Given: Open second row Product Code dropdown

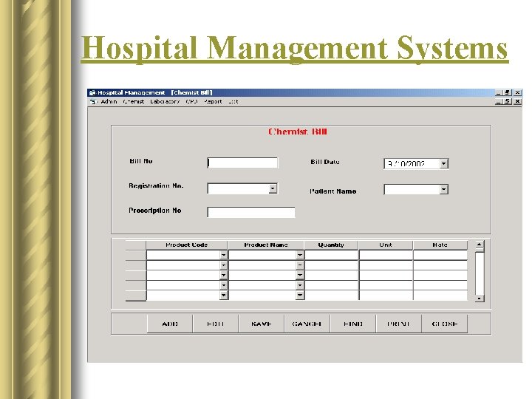Looking at the screenshot, I should pos(223,265).
